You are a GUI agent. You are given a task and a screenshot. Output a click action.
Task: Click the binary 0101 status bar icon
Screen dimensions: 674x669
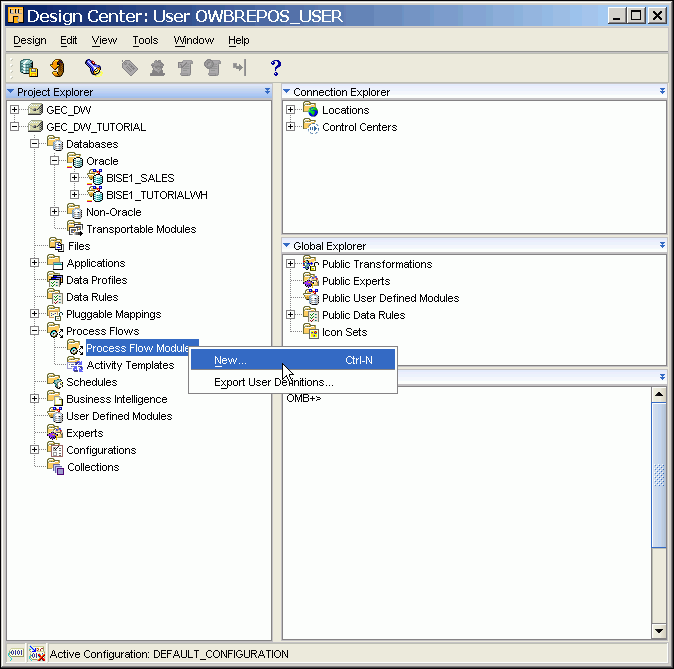click(16, 654)
